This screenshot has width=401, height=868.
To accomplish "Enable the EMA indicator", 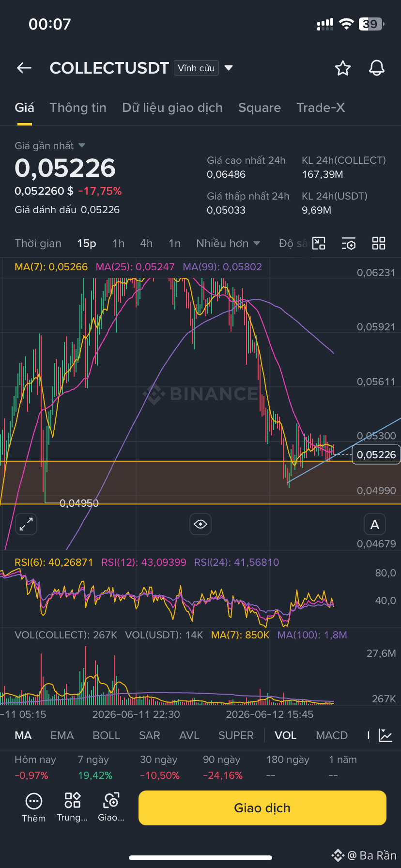I will 62,735.
